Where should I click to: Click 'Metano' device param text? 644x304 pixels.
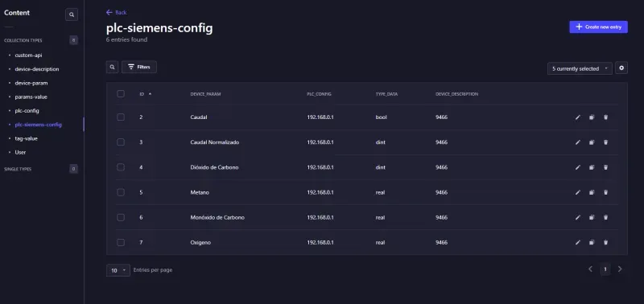[200, 192]
